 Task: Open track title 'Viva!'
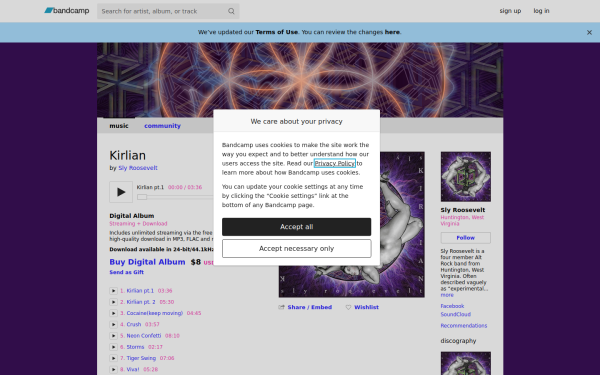pos(133,369)
